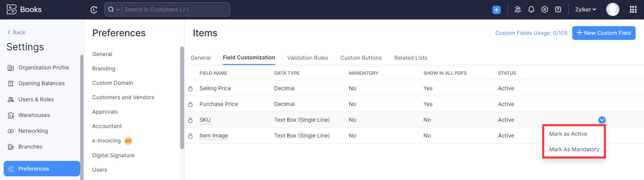Screen dimensions: 644x180
Task: Expand the Zylker organization dropdown
Action: [x=586, y=9]
